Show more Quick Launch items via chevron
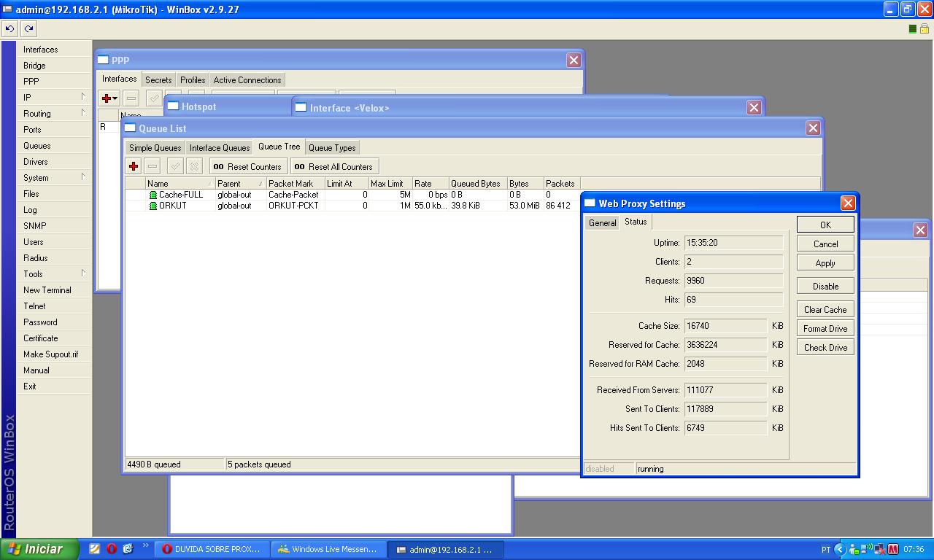This screenshot has height=560, width=934. click(x=145, y=545)
